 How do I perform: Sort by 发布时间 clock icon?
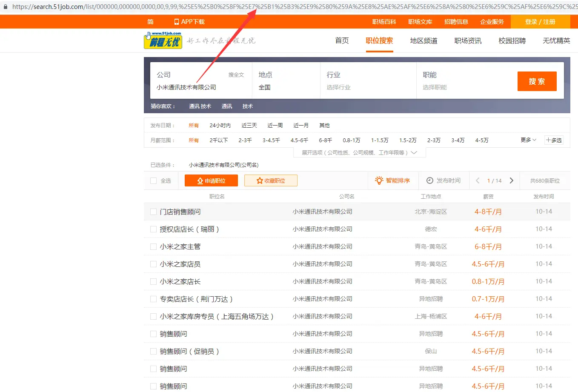click(x=430, y=180)
